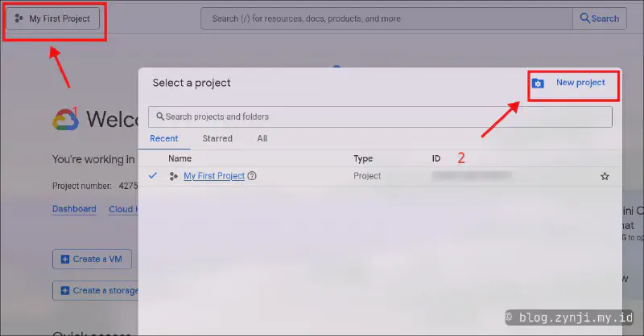The image size is (644, 336).
Task: Click the Type column header
Action: (x=363, y=158)
